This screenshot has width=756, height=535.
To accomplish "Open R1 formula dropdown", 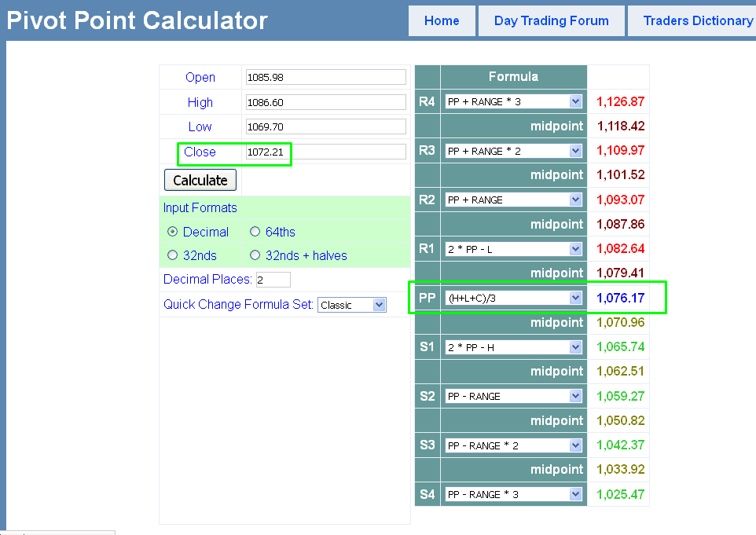I will point(513,249).
